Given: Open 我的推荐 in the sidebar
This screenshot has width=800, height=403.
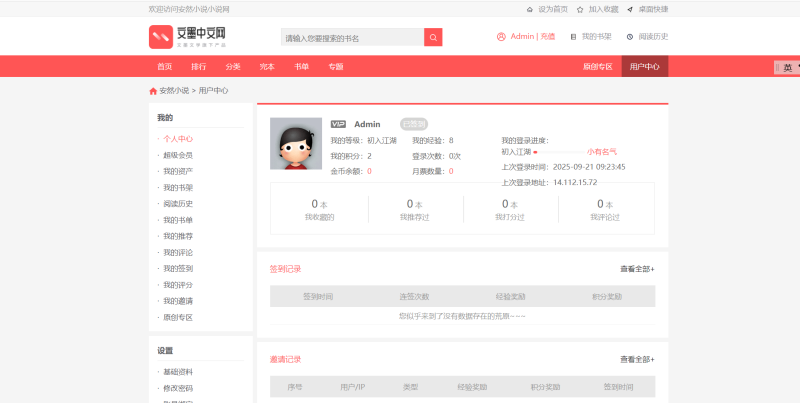Looking at the screenshot, I should [x=178, y=236].
